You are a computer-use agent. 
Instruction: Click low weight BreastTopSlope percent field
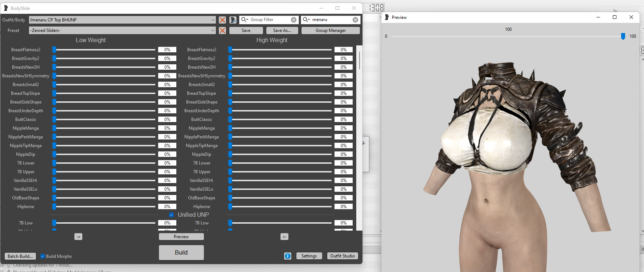(167, 93)
